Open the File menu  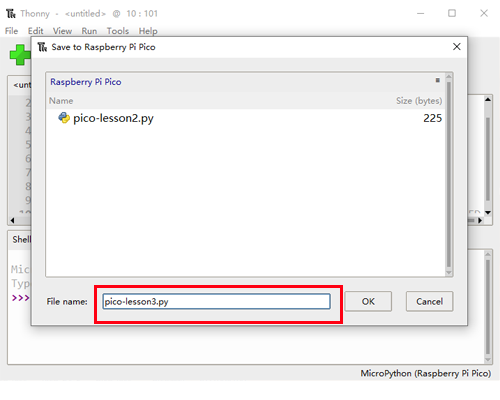[11, 31]
